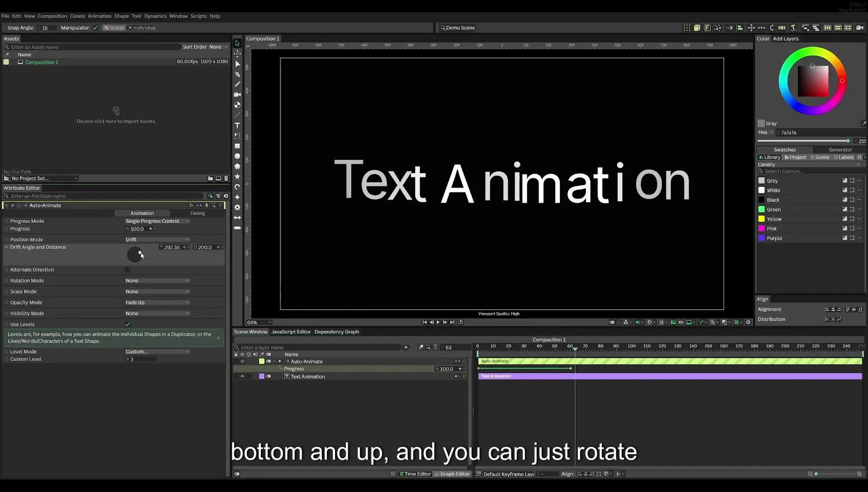Screen dimensions: 868x492
Task: Toggle the Use Levels checkbox
Action: 127,324
